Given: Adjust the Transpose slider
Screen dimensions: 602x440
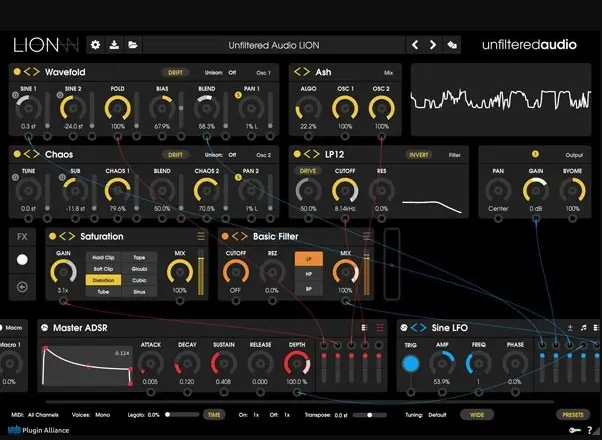Looking at the screenshot, I should click(x=369, y=415).
